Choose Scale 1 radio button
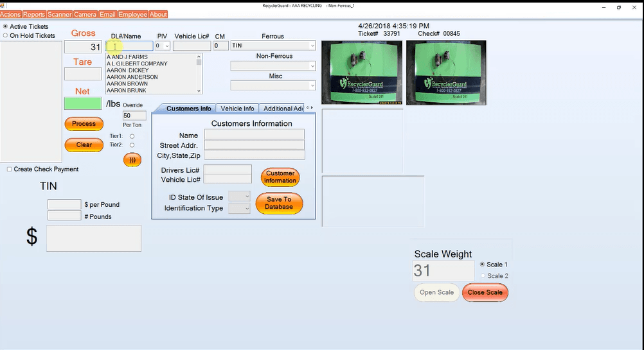Viewport: 644px width, 350px height. (482, 264)
